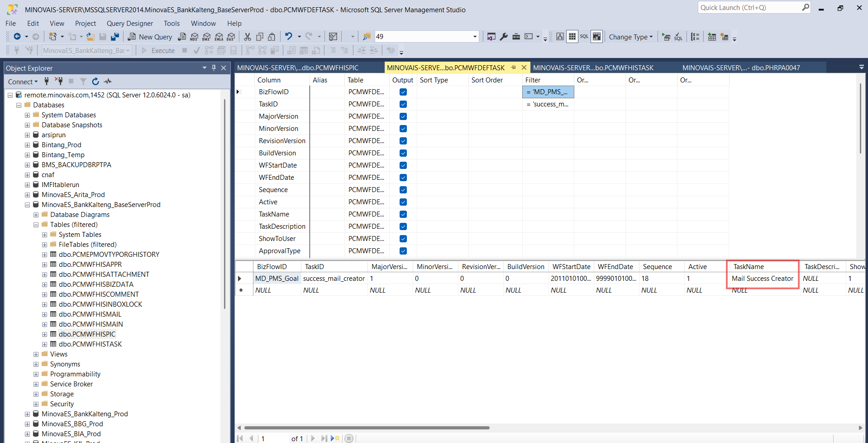Click the Quick Launch search box
This screenshot has height=443, width=868.
click(x=754, y=8)
